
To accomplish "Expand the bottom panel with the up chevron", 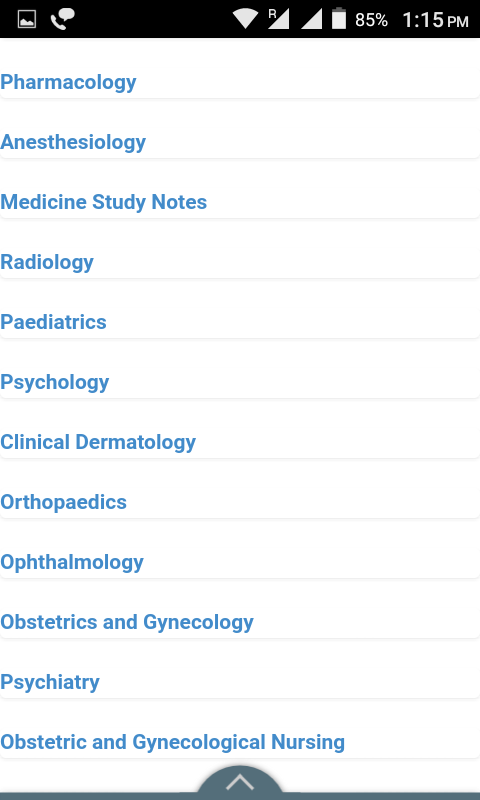I will coord(240,782).
